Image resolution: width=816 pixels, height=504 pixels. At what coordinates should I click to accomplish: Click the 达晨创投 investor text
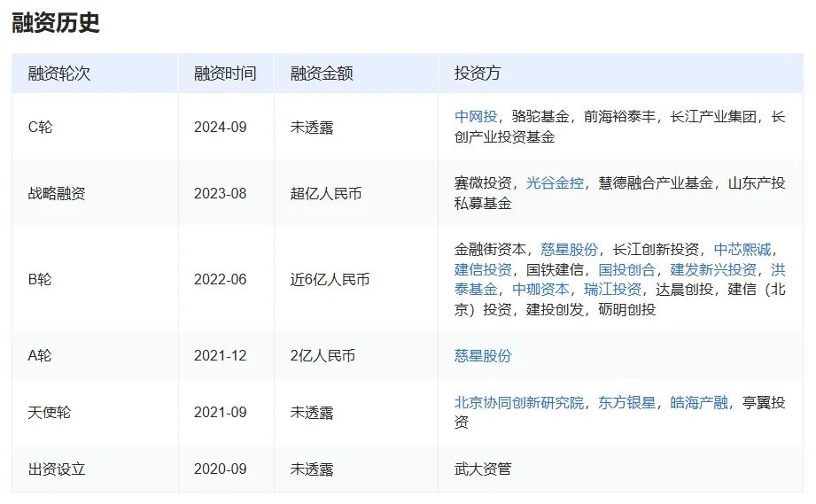pyautogui.click(x=684, y=289)
